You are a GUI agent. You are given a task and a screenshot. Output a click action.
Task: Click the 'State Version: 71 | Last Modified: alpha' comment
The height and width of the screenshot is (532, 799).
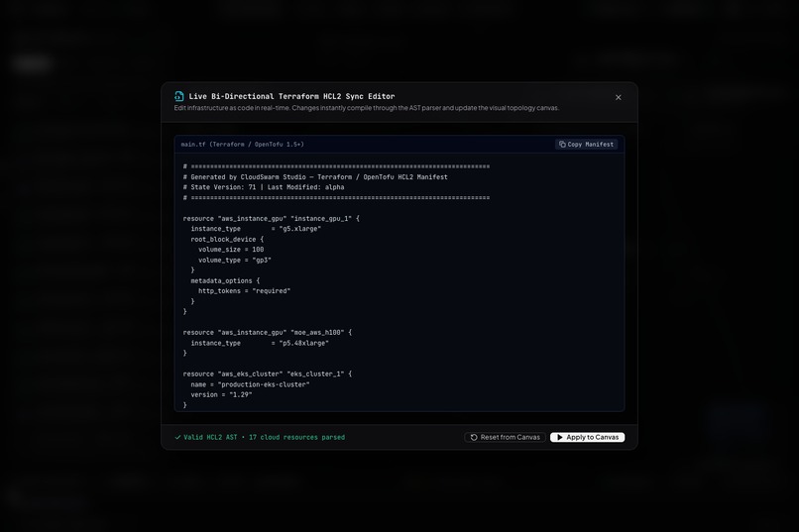pos(264,187)
